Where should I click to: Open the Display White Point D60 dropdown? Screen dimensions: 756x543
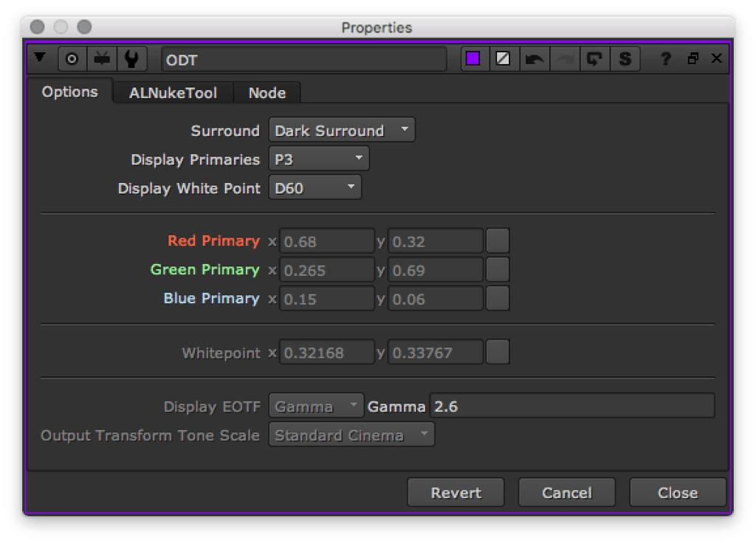(315, 187)
